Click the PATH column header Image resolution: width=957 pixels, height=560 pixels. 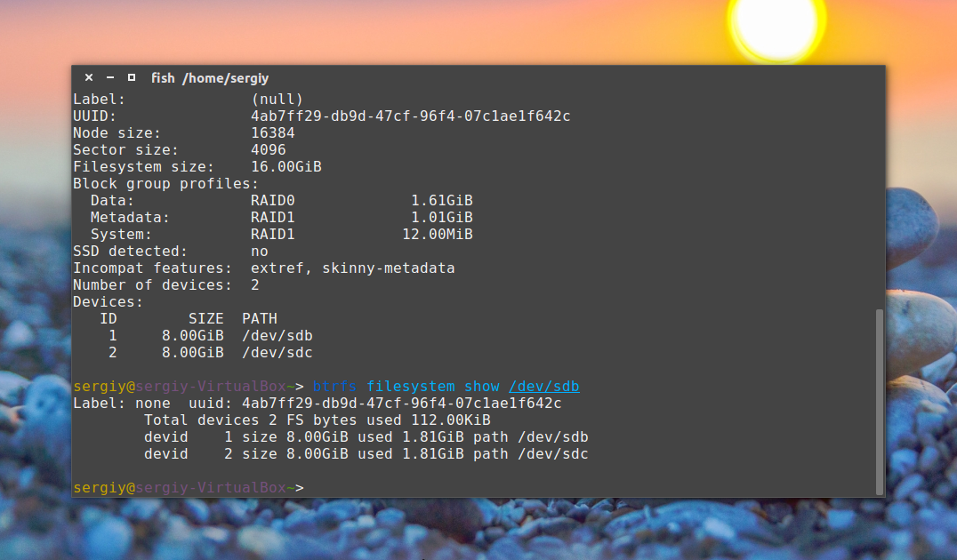260,318
